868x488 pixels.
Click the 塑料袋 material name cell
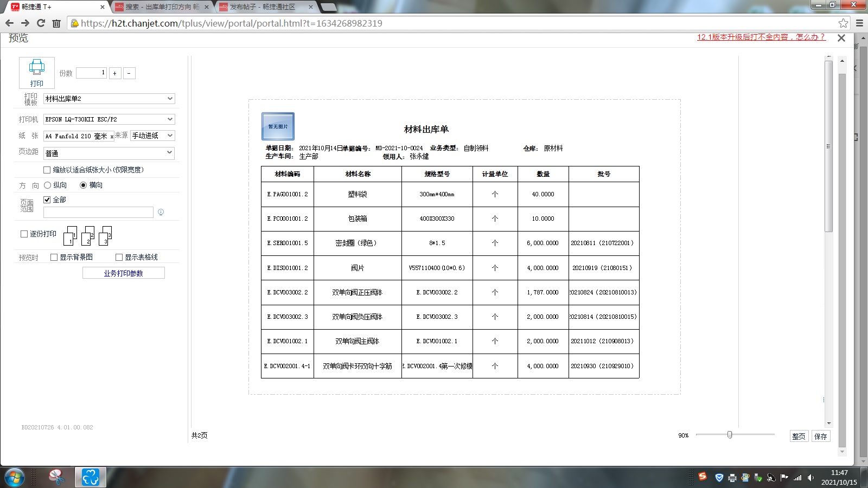[358, 194]
